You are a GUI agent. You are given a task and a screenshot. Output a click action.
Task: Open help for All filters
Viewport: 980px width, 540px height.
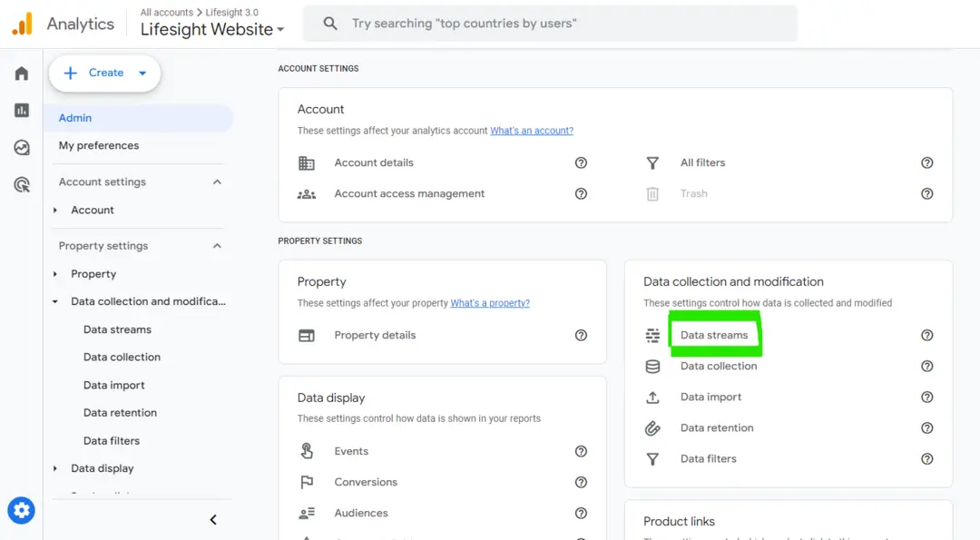click(x=927, y=163)
